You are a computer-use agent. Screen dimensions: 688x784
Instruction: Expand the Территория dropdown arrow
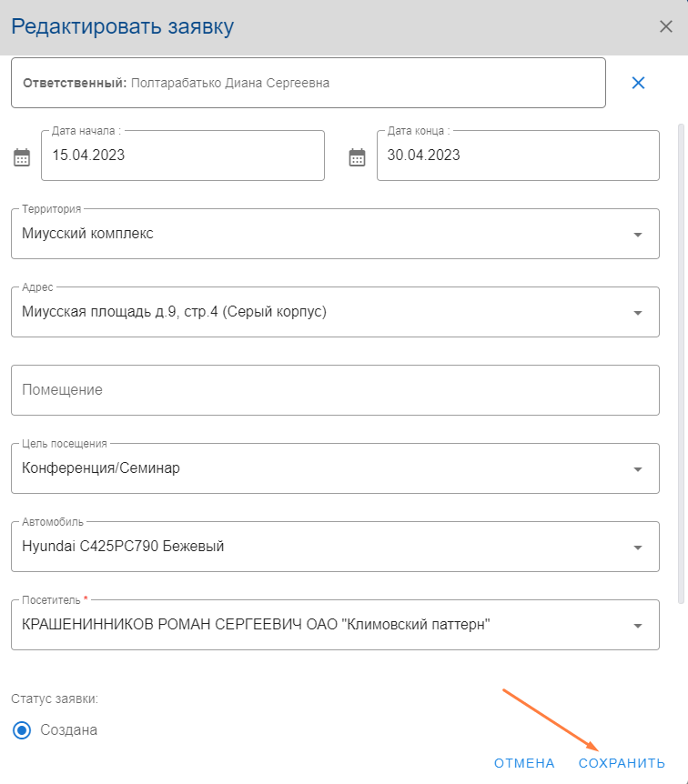[638, 235]
